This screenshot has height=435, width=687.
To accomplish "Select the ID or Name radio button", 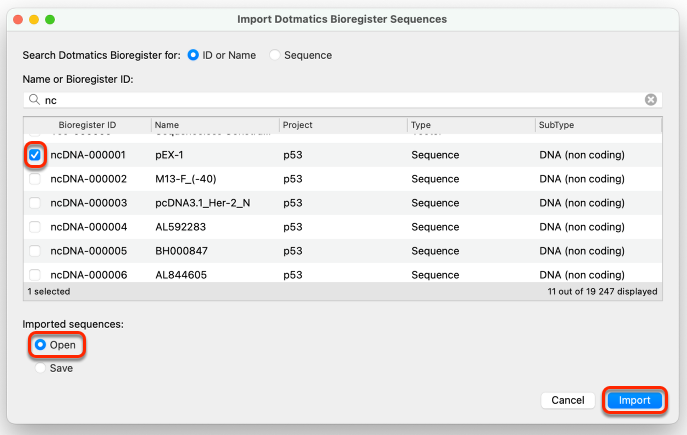I will (x=193, y=55).
